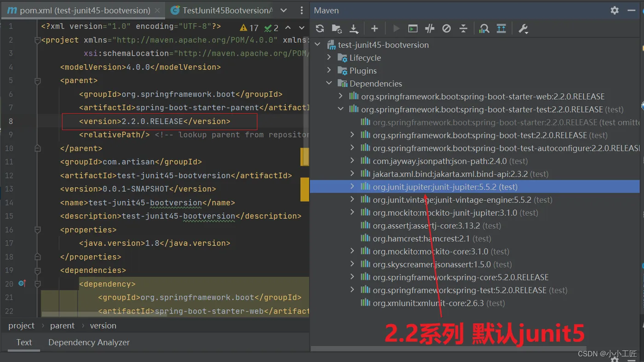Expand json-path:2.4.0 dependency arrow

tap(352, 161)
